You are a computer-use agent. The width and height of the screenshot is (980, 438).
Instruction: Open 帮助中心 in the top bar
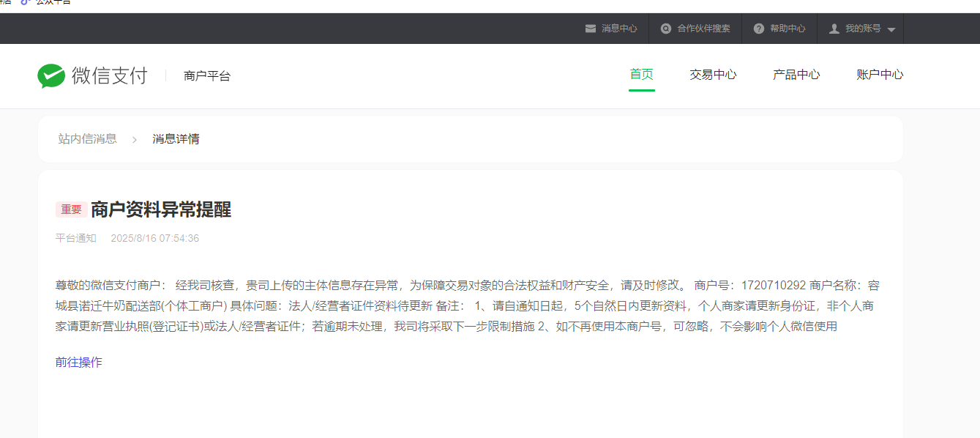[x=788, y=29]
